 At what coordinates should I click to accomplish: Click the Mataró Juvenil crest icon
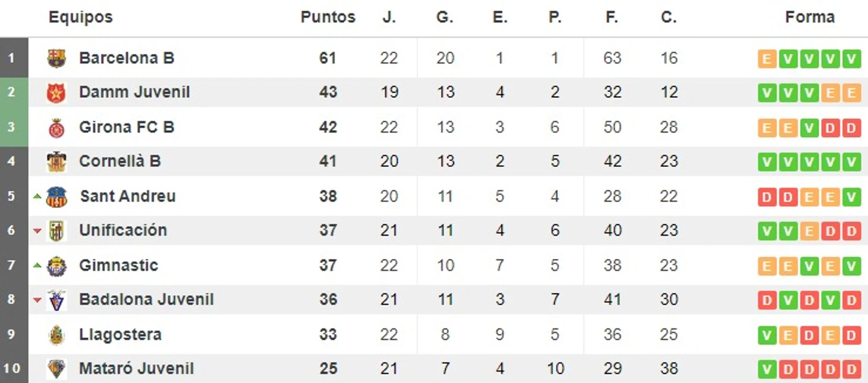56,369
